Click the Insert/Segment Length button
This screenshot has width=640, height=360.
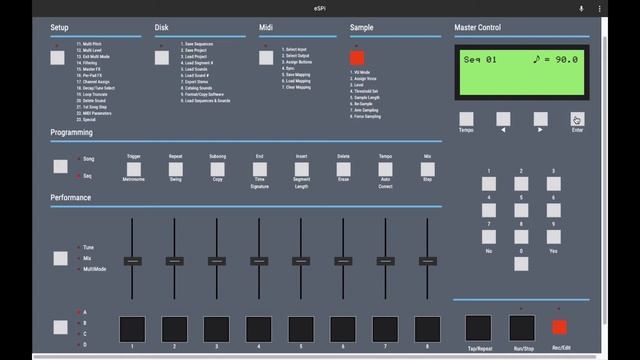(x=302, y=169)
